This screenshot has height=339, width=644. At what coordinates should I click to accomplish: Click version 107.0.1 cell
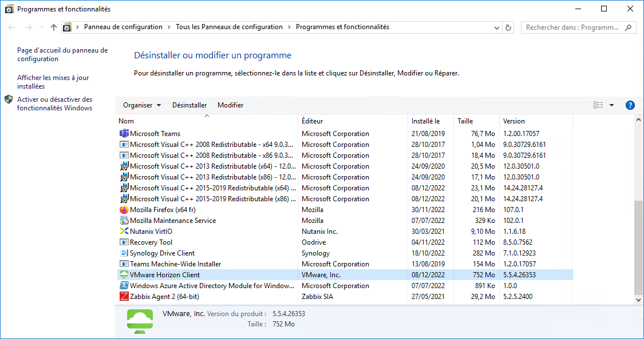click(513, 209)
